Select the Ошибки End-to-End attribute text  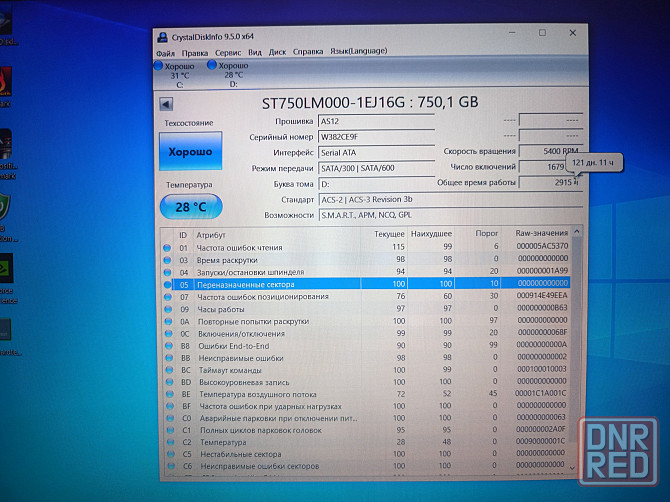[234, 346]
